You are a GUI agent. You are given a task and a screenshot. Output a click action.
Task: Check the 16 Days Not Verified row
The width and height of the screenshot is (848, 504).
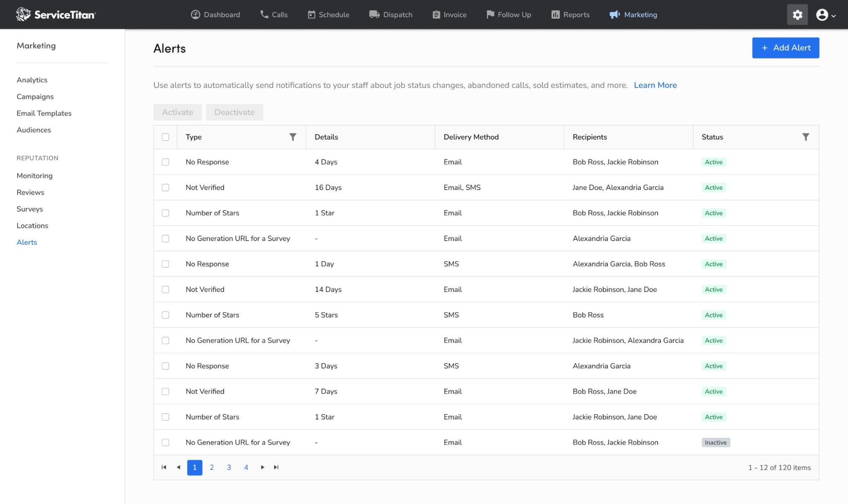coord(165,188)
